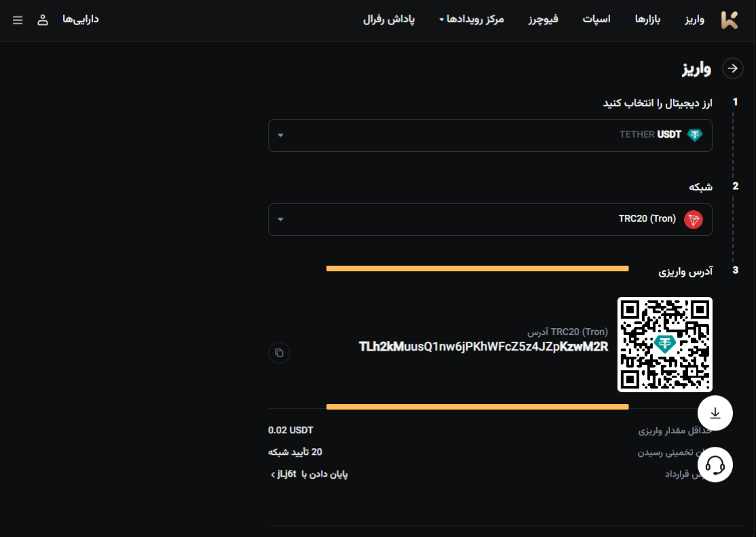Expand the TRC20 (Tron) network dropdown
The image size is (756, 537).
[490, 220]
